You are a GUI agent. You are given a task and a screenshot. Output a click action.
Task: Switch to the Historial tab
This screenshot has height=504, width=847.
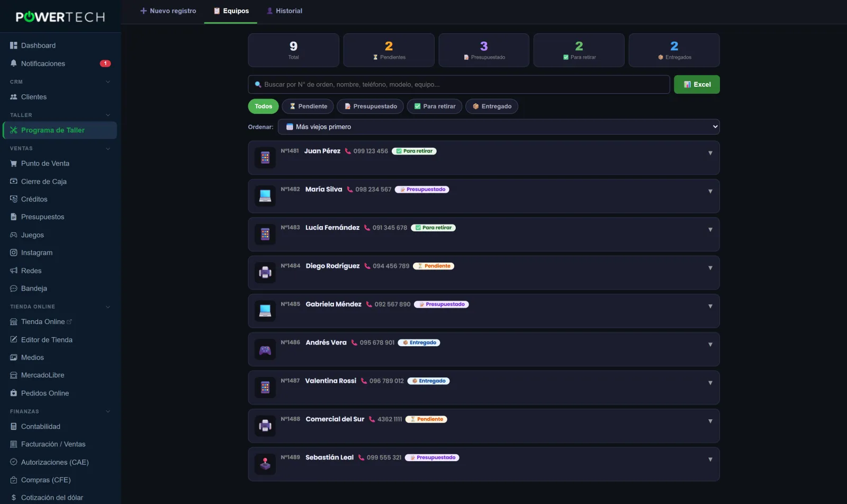(284, 11)
